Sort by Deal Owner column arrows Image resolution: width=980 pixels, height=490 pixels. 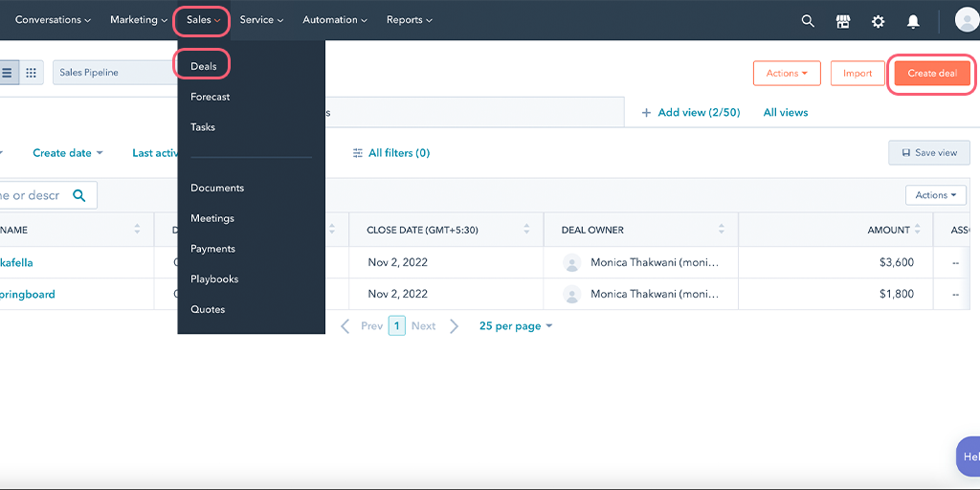[x=722, y=230]
